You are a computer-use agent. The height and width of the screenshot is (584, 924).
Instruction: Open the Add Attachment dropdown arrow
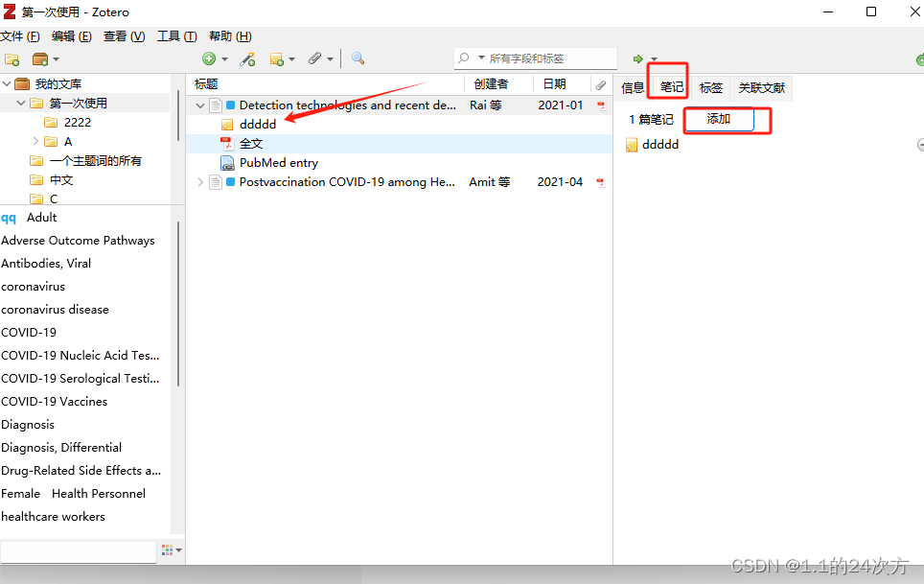click(x=330, y=58)
